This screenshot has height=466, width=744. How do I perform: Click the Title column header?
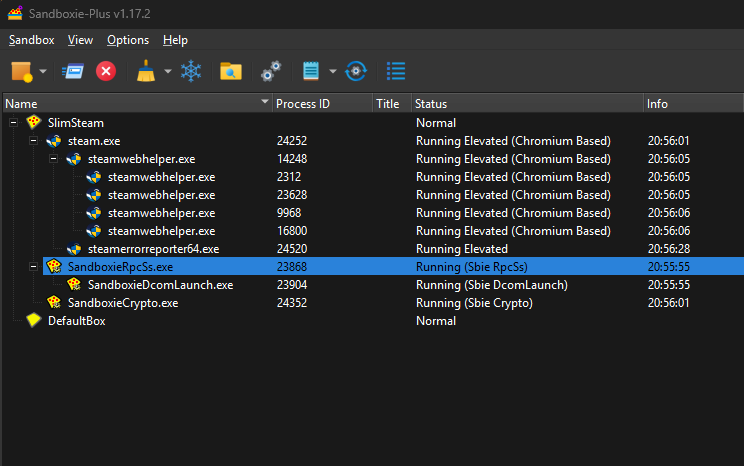pos(391,103)
